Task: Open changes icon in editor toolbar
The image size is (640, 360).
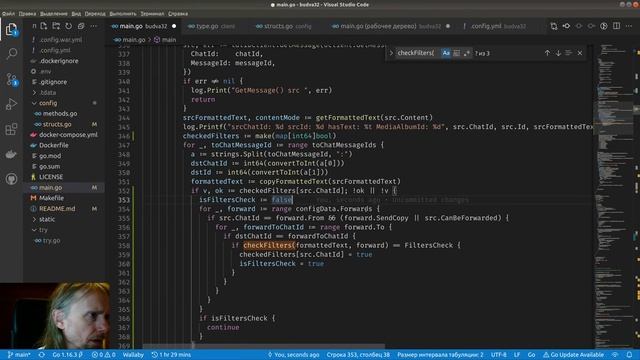Action: coord(554,26)
